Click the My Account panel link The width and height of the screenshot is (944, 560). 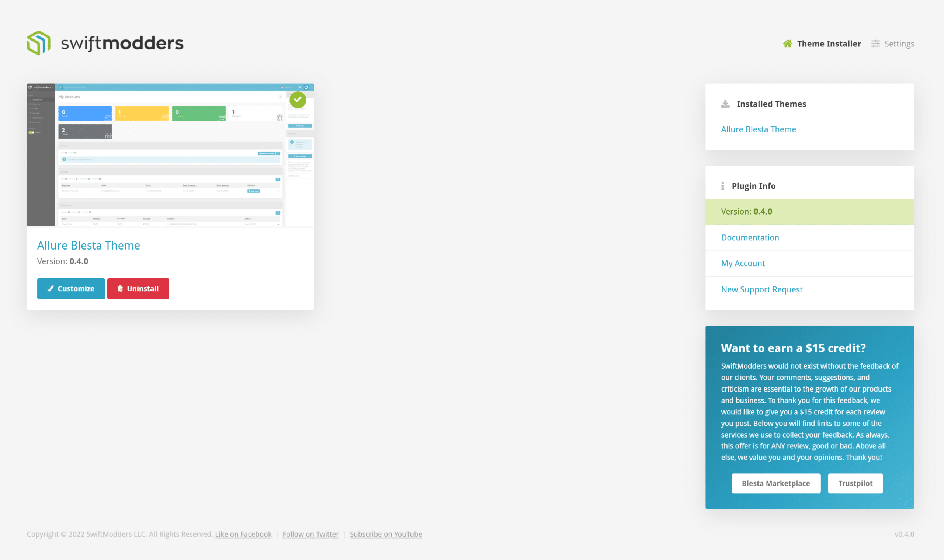[x=743, y=262]
